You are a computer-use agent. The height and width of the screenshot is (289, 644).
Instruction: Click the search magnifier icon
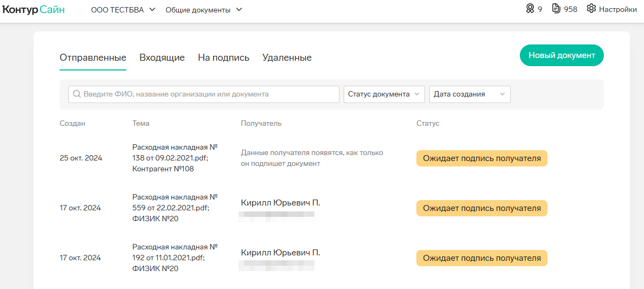[76, 94]
